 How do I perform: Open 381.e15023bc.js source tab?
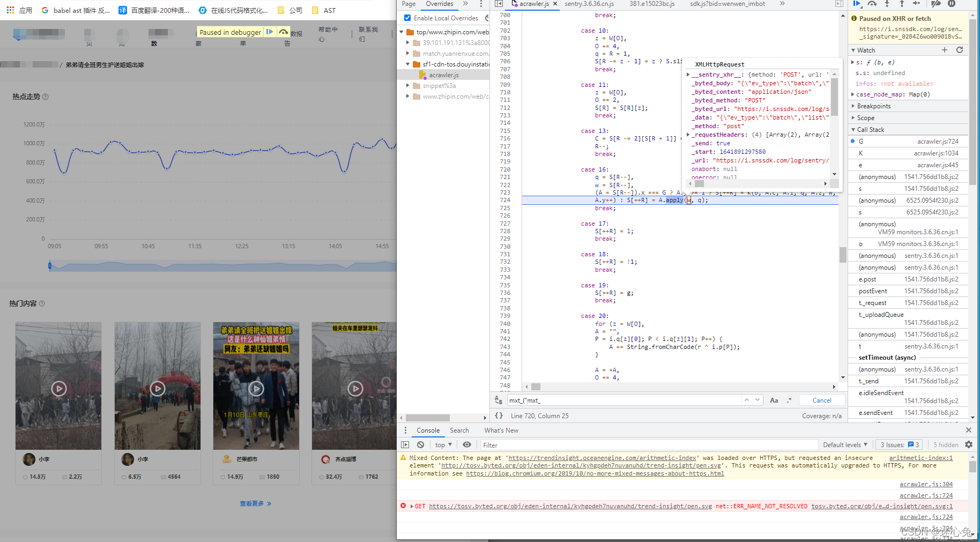[652, 4]
